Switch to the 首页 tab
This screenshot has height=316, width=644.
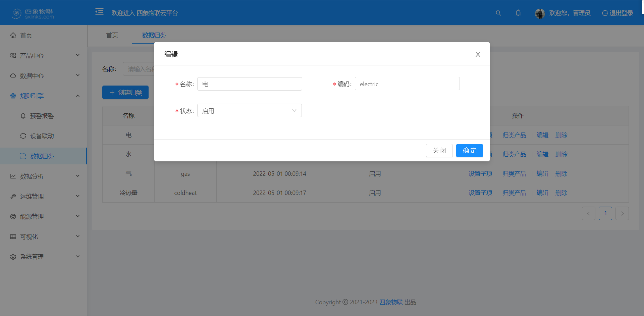pyautogui.click(x=112, y=35)
